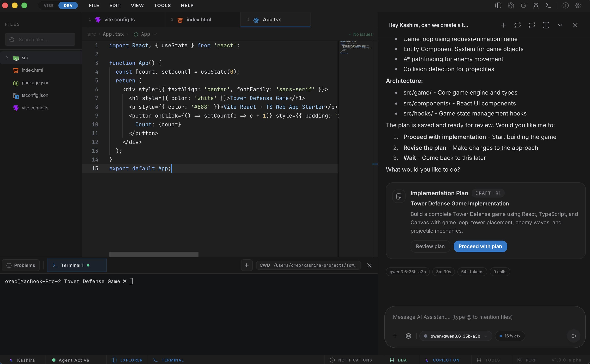Expand the chat header chevron dropdown
Image resolution: width=590 pixels, height=364 pixels.
[560, 25]
